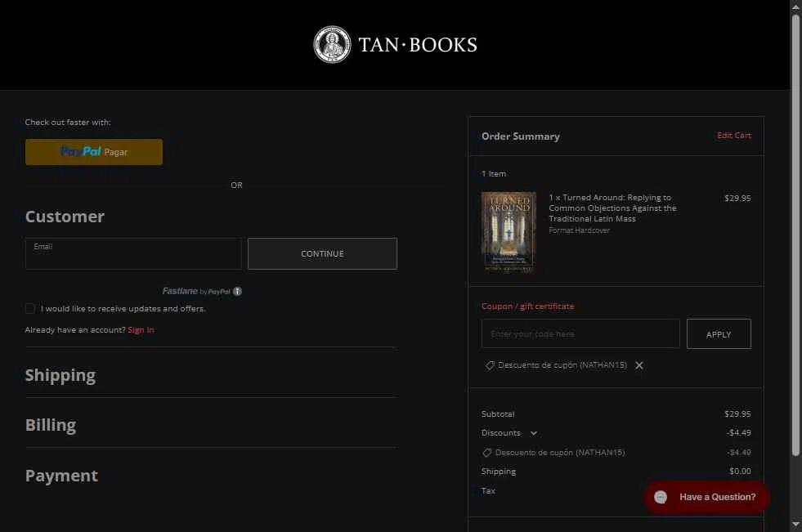802x532 pixels.
Task: Select the Billing section heading
Action: click(x=51, y=425)
